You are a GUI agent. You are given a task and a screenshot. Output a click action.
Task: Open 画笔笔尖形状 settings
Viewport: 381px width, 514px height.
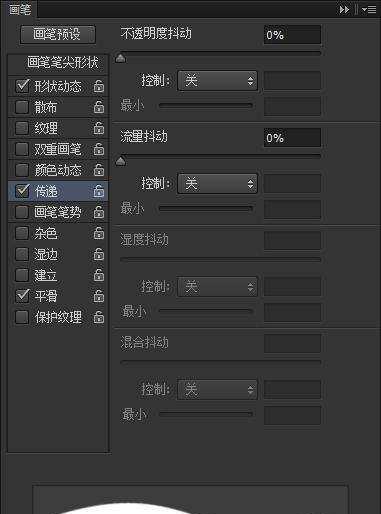(x=63, y=62)
